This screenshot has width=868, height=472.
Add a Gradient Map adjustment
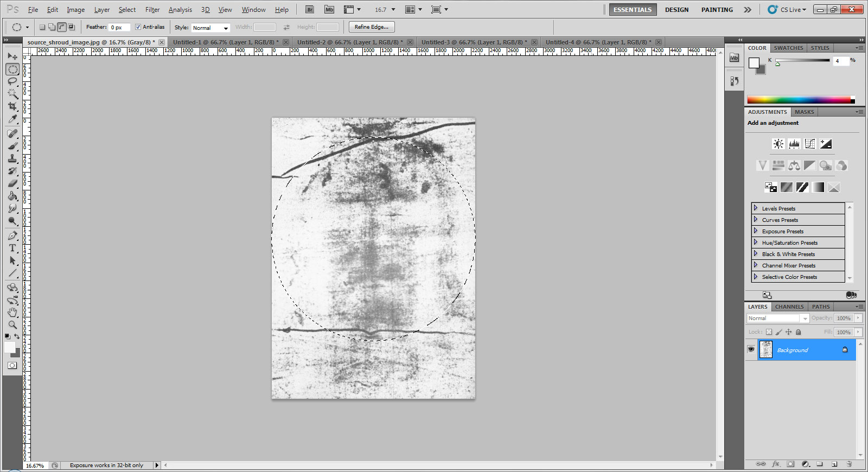(x=818, y=187)
